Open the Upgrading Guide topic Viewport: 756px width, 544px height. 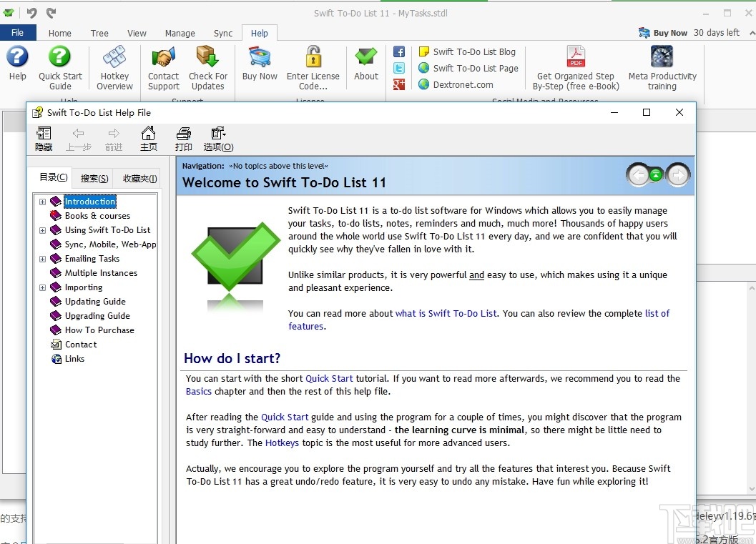pyautogui.click(x=97, y=316)
